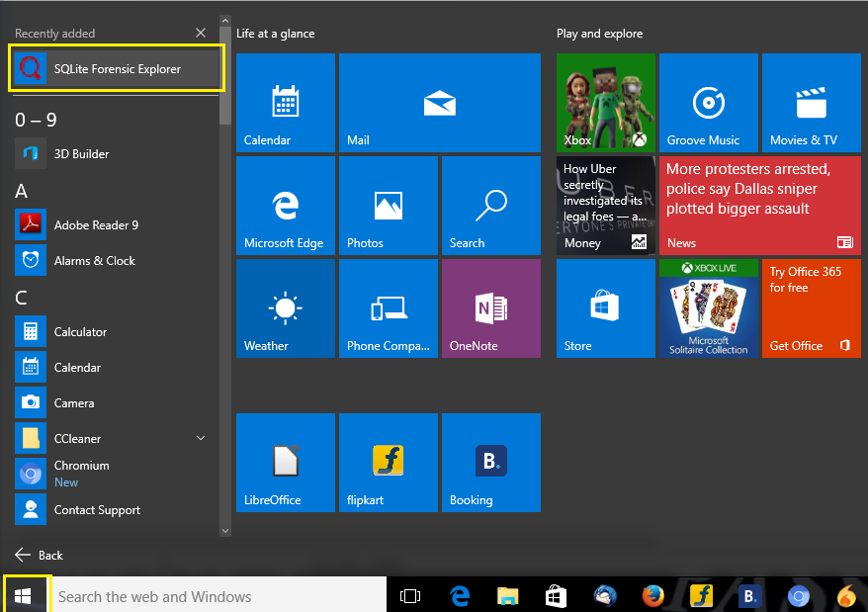
Task: Open the Xbox tile
Action: coord(606,103)
